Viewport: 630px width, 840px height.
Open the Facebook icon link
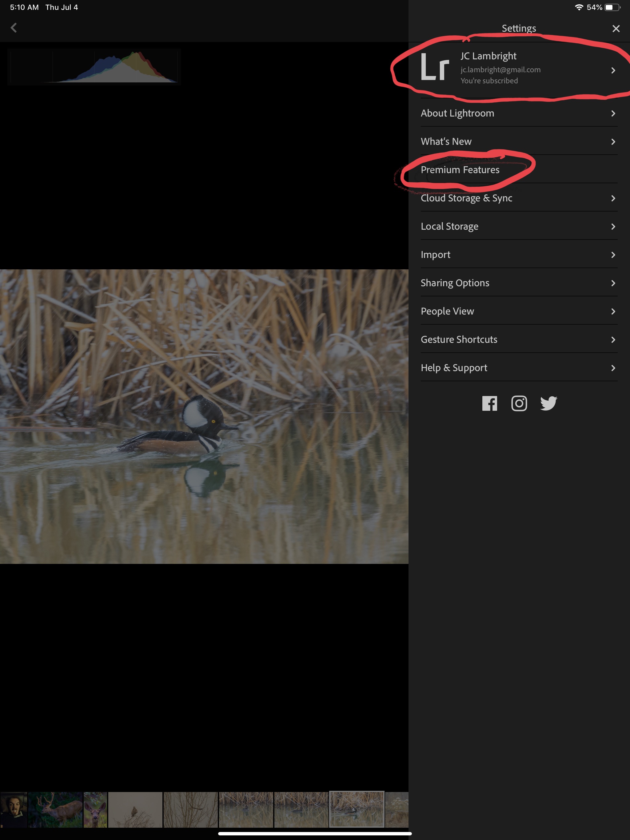(x=489, y=403)
